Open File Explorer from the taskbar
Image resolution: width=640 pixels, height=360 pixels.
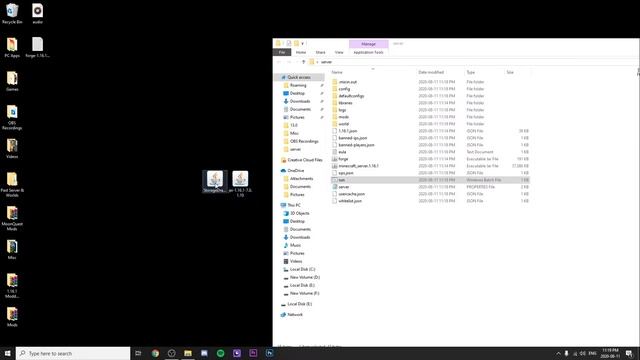pos(188,353)
